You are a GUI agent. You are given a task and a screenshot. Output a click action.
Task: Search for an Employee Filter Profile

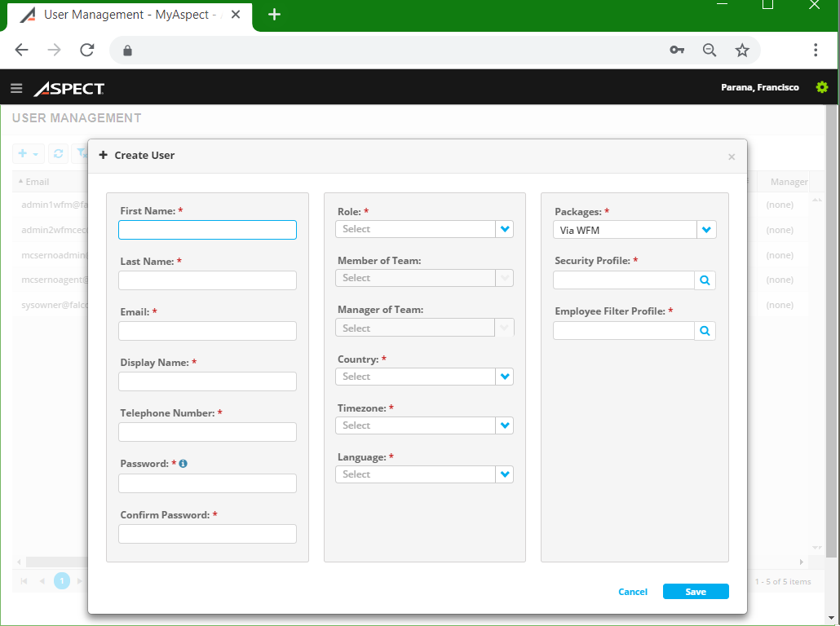(705, 330)
